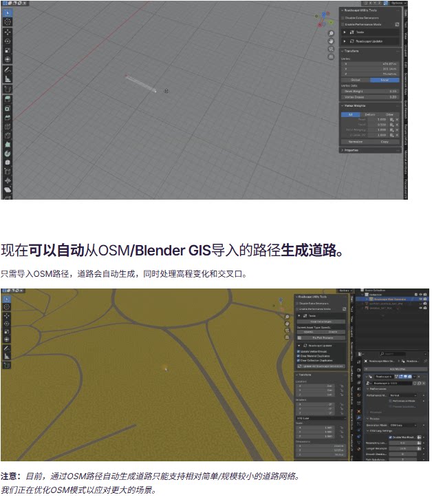Viewport: 432px width, 504px height.
Task: Adjust the Vertex Crease slider field
Action: (370, 97)
